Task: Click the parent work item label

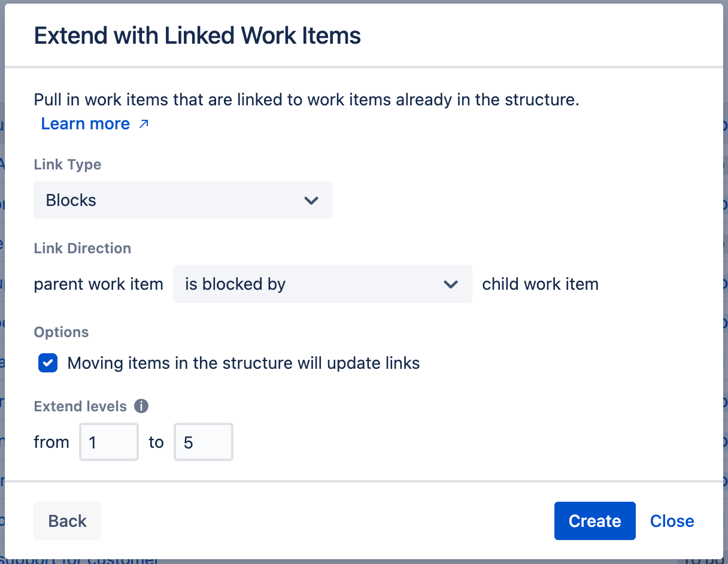Action: point(98,284)
